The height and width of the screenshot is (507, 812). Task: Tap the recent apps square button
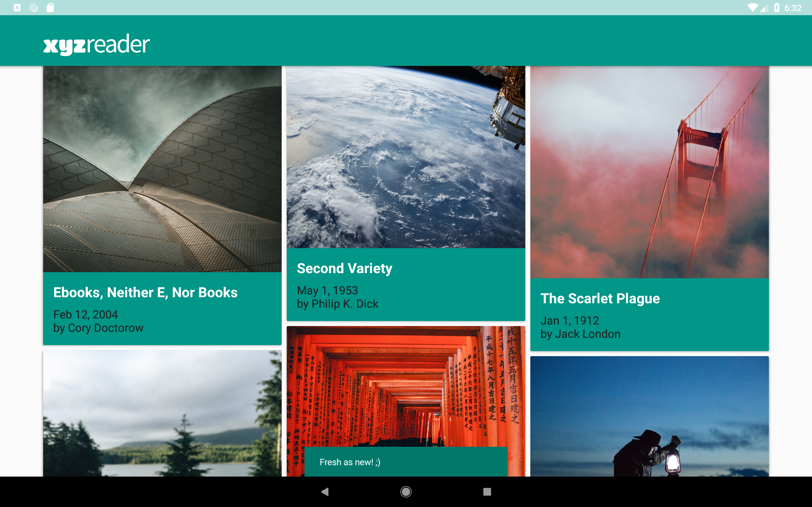click(x=487, y=491)
